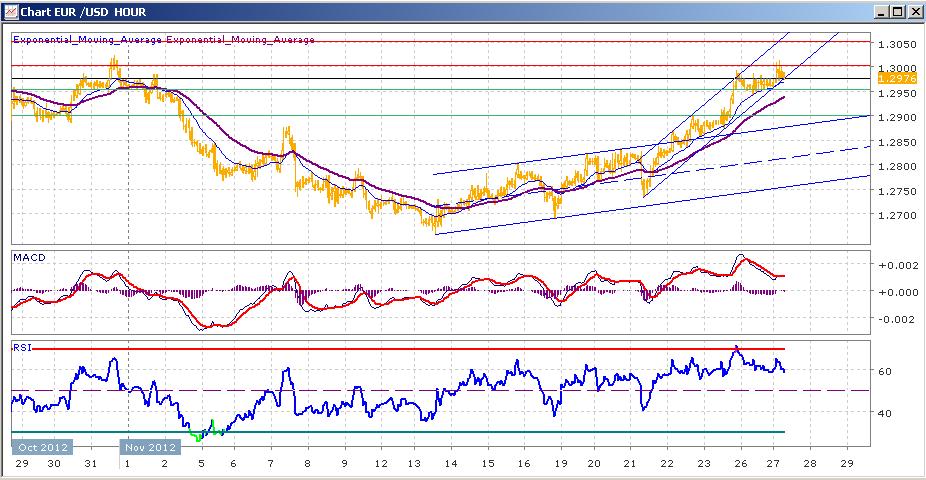Click the 1.3050 price axis label

pos(897,44)
